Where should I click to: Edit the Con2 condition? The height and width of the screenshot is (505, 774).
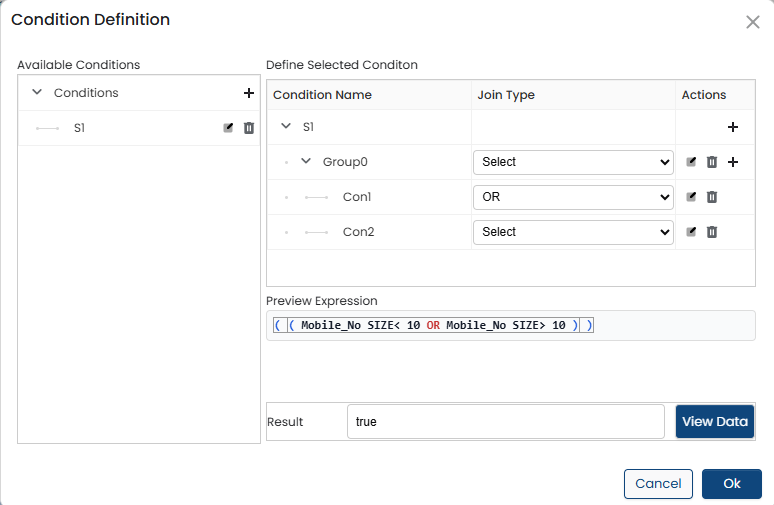point(691,232)
